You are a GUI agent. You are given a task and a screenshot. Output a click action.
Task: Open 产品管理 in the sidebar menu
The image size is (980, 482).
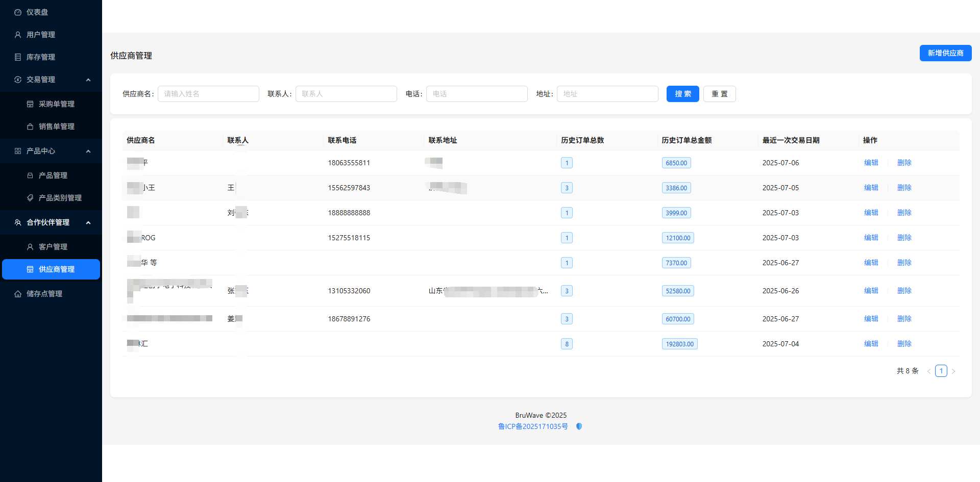coord(53,175)
